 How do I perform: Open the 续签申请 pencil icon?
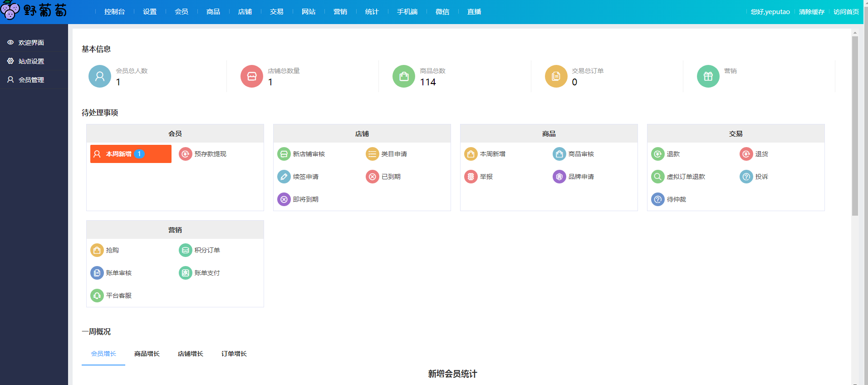click(284, 177)
